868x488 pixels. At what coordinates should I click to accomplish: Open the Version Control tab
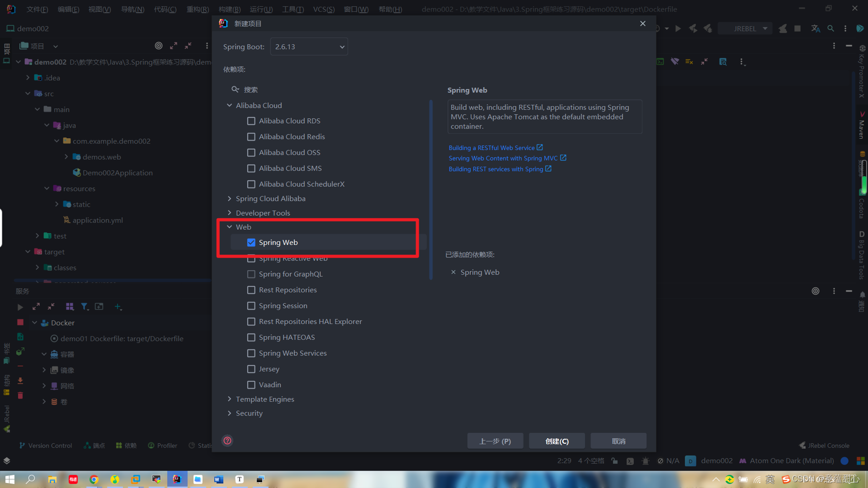coord(46,445)
